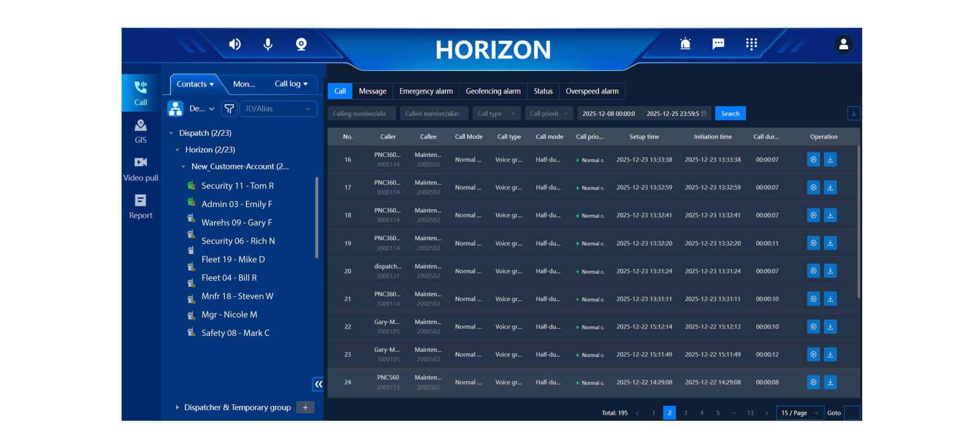Click the contacts list scrollbar
The height and width of the screenshot is (445, 980).
(317, 218)
